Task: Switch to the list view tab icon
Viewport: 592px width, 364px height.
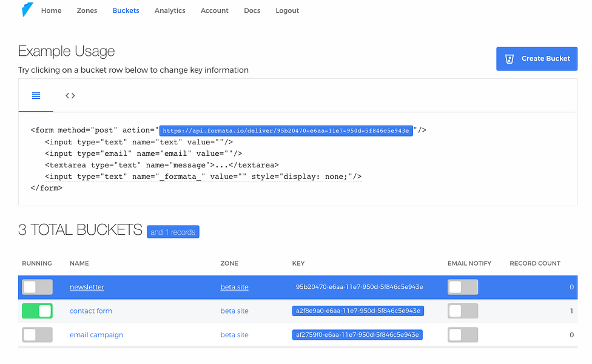Action: pos(36,95)
